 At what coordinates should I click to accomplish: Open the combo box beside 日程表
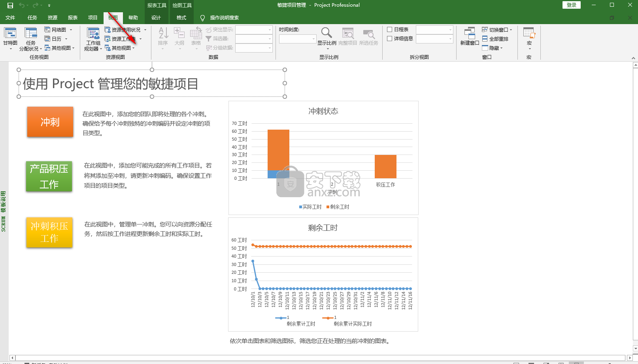434,30
